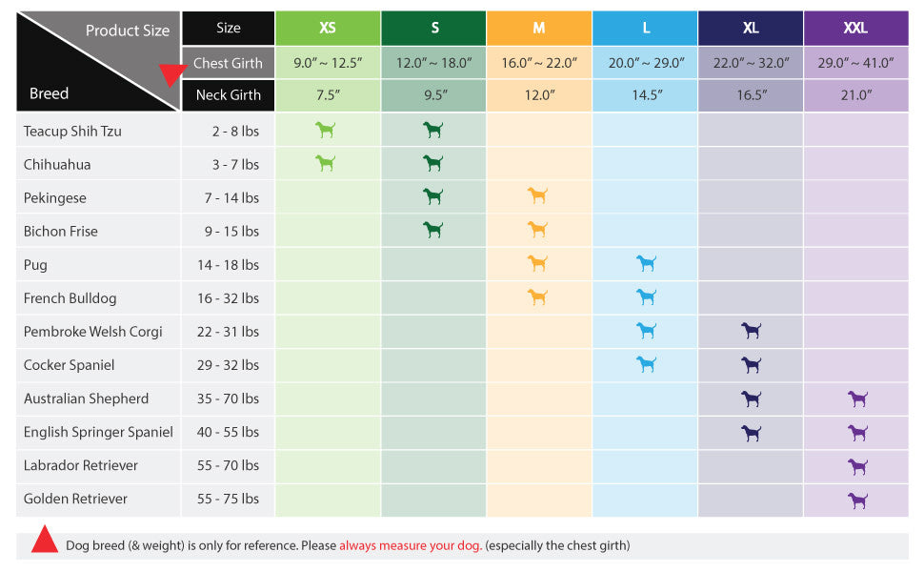Click the Neck Girth row label

coord(228,94)
